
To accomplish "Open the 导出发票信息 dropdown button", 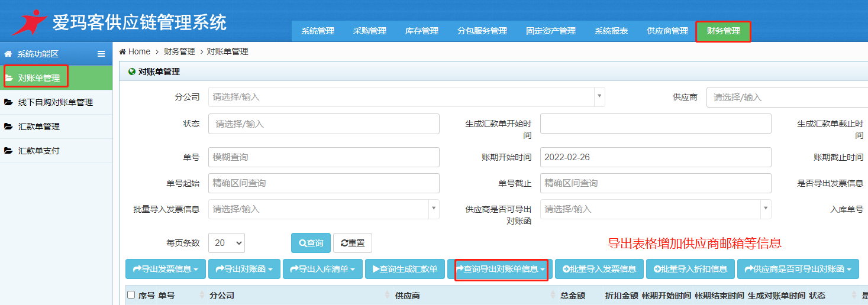I will 166,269.
